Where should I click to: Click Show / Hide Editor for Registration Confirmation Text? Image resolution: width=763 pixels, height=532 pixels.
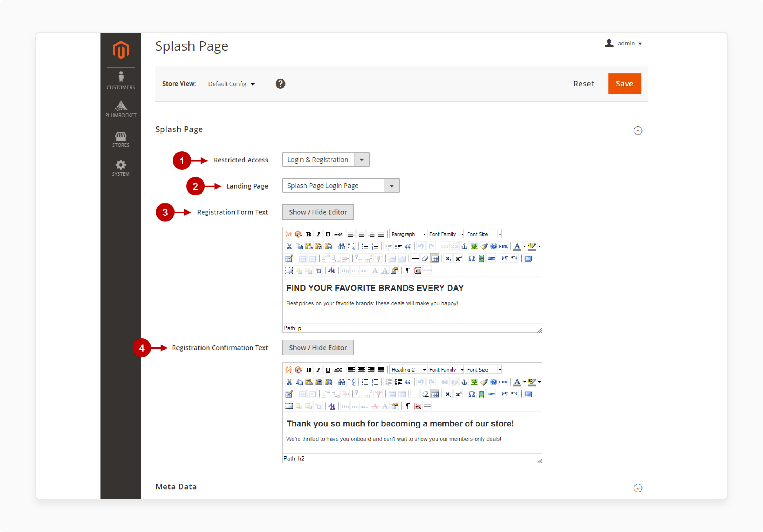pos(318,347)
